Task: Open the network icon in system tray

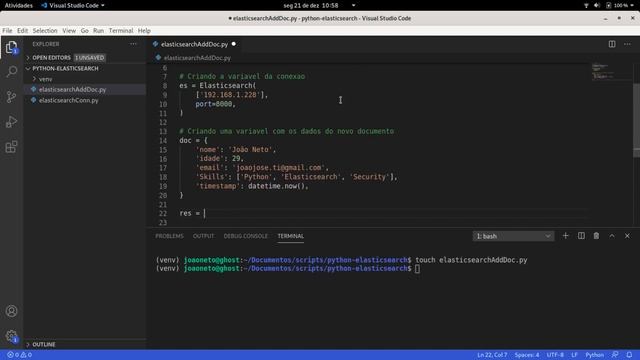Action: coord(586,5)
